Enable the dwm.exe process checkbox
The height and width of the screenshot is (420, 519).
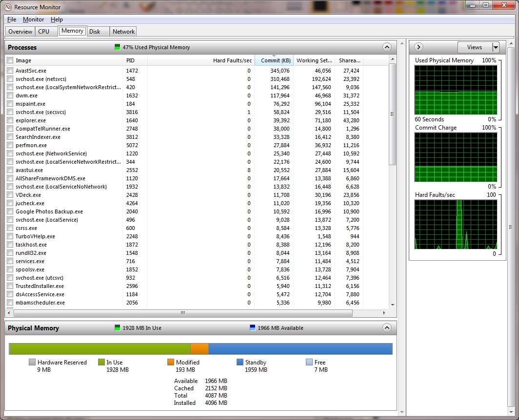coord(10,95)
